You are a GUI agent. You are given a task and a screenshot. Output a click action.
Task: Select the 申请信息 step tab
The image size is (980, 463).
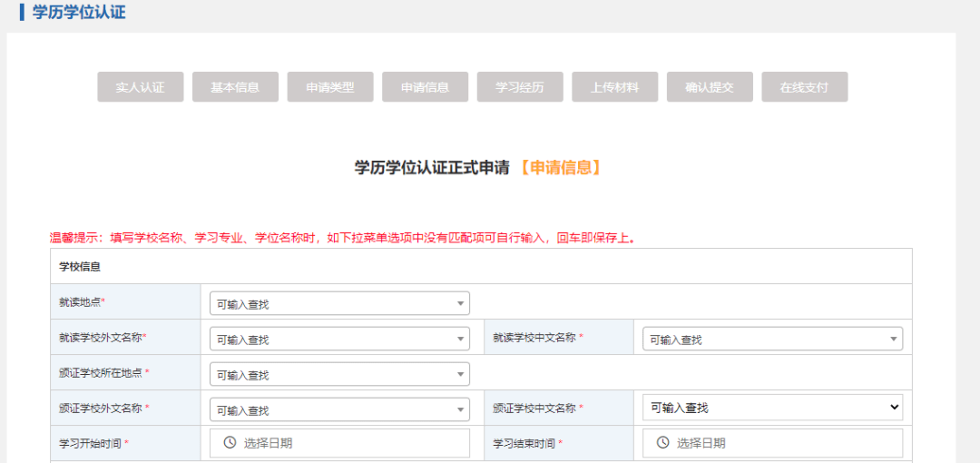pyautogui.click(x=425, y=87)
